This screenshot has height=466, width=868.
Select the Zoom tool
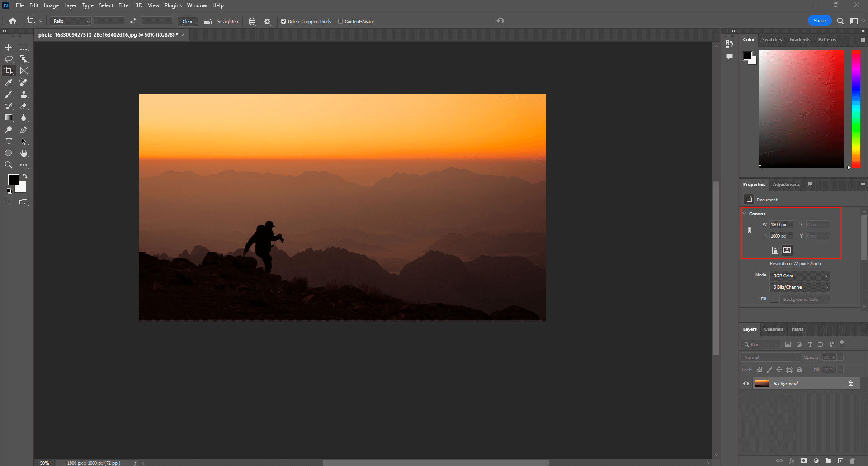coord(9,165)
